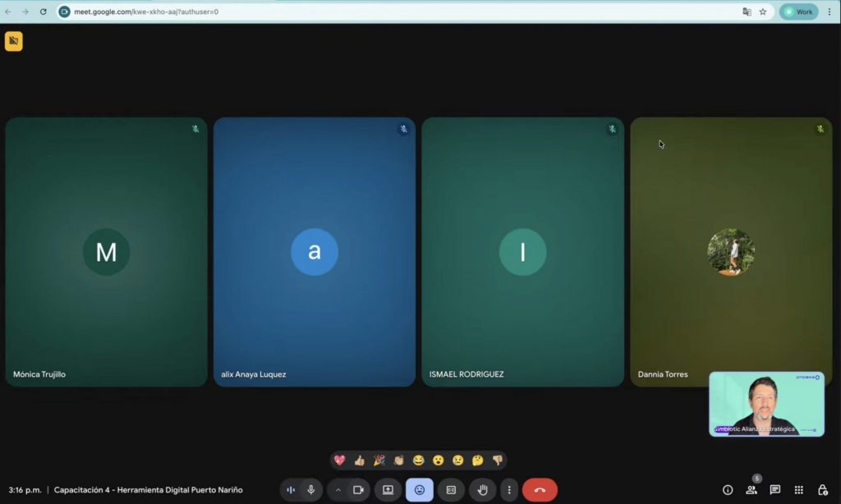This screenshot has width=841, height=504.
Task: Bookmark this page with the star icon
Action: tap(763, 11)
